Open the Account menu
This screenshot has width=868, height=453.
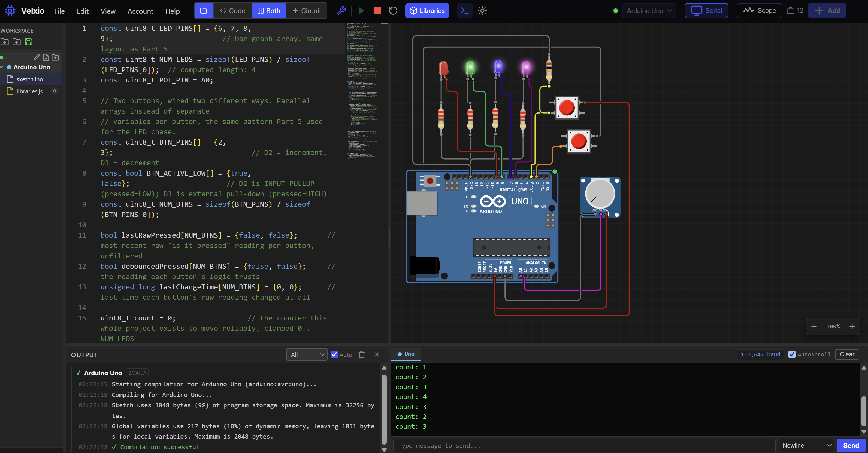pyautogui.click(x=140, y=11)
